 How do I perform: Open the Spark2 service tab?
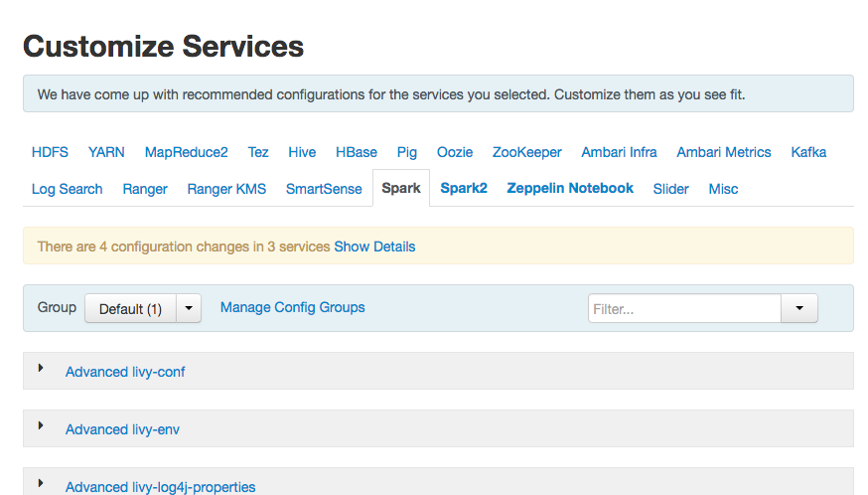tap(464, 188)
